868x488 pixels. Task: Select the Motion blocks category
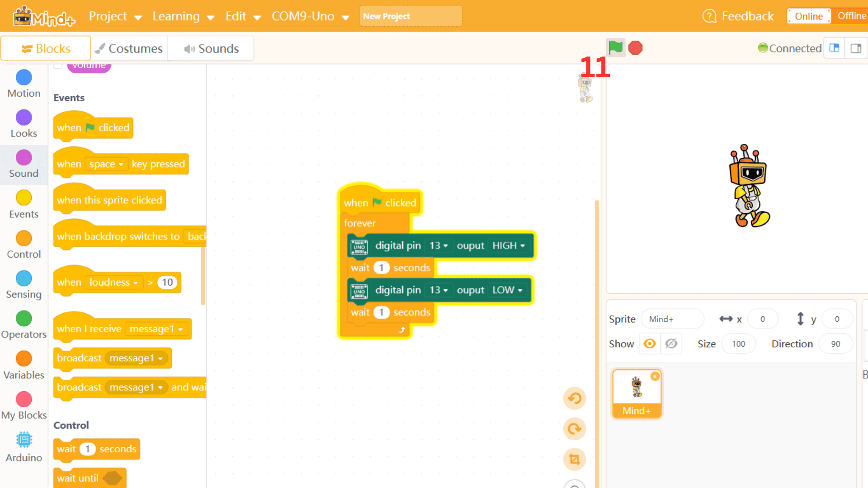(x=24, y=84)
